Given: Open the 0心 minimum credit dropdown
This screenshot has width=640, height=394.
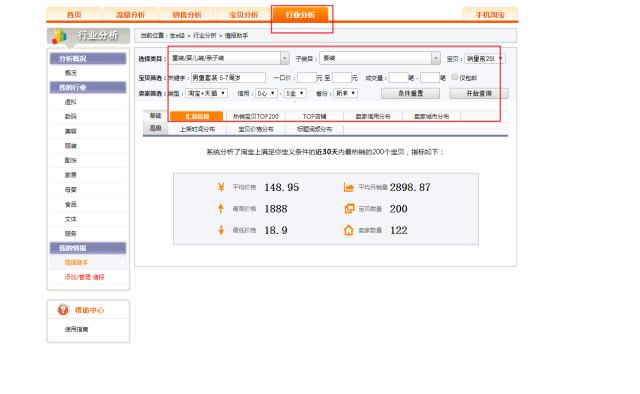Looking at the screenshot, I should [266, 93].
